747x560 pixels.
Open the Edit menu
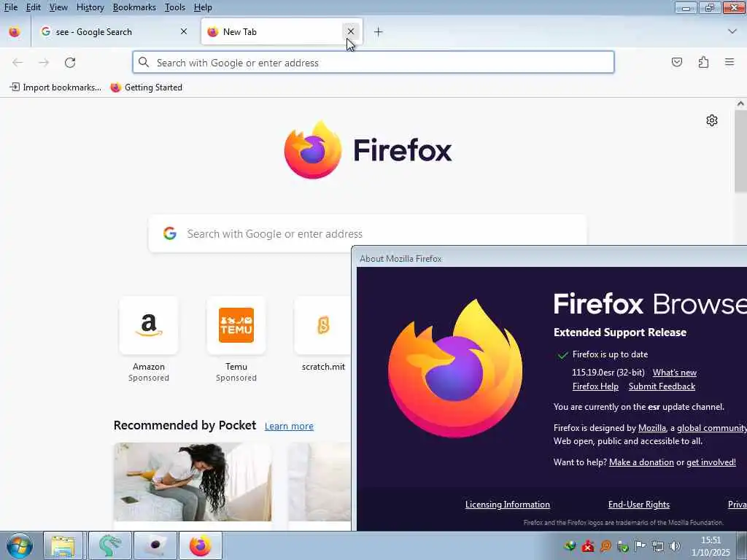[x=33, y=7]
